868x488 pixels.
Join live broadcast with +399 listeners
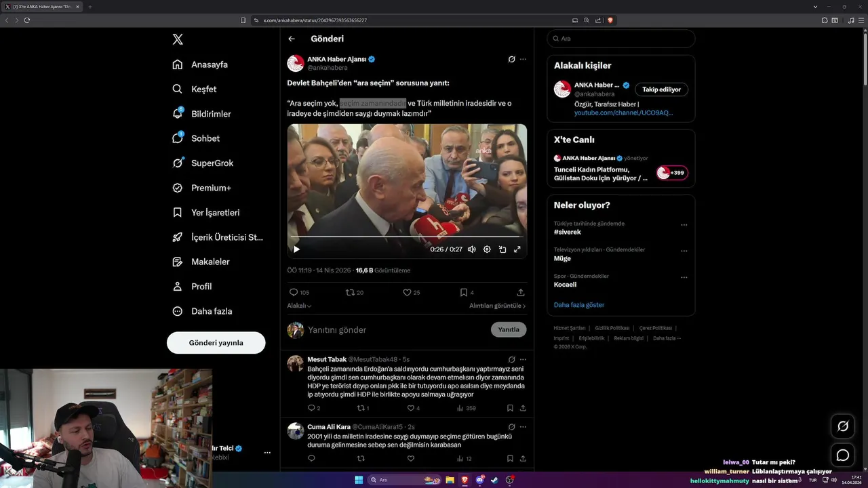(x=672, y=173)
